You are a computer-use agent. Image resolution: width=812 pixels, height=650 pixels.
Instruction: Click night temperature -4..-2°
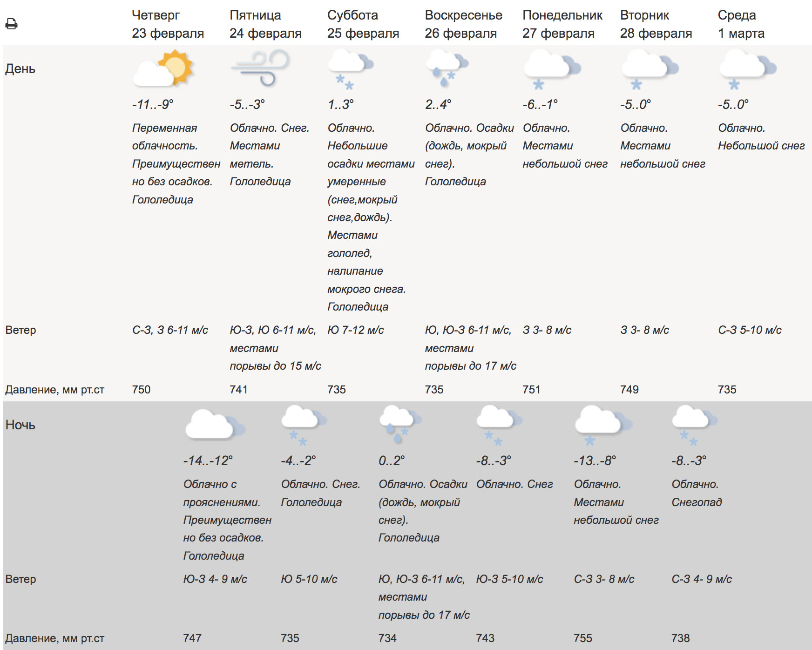(x=298, y=461)
